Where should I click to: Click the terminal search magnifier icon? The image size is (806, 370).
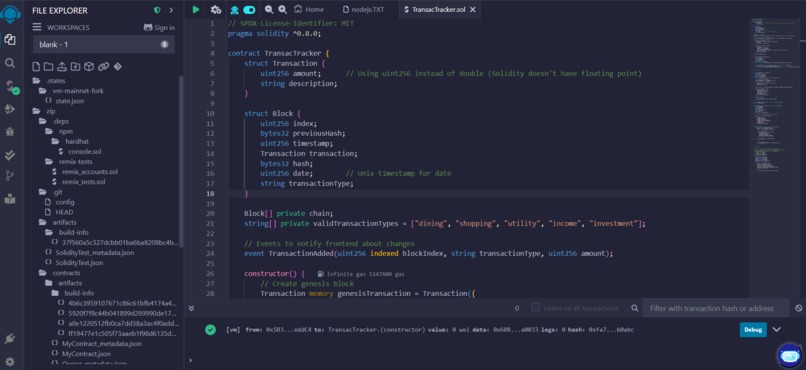(x=635, y=308)
